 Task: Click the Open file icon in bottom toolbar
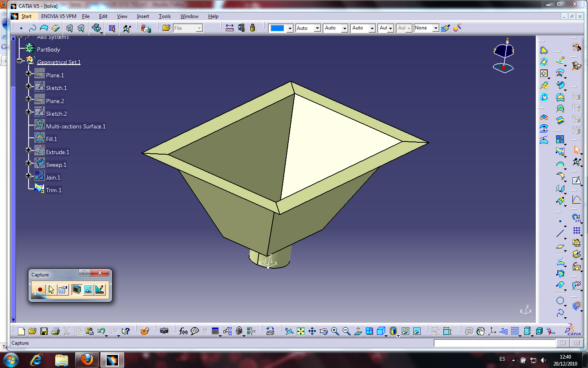click(x=33, y=331)
